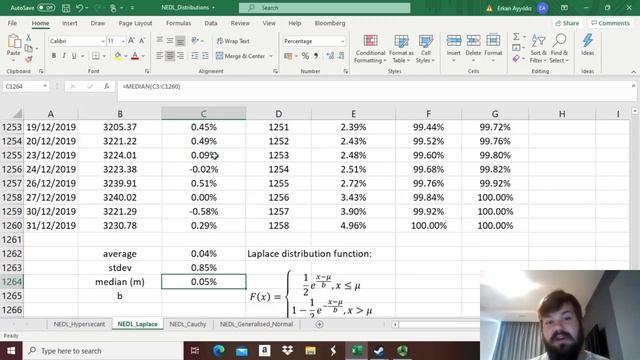Click the Search box in title bar
Viewport: 640px width, 360px height.
324,8
